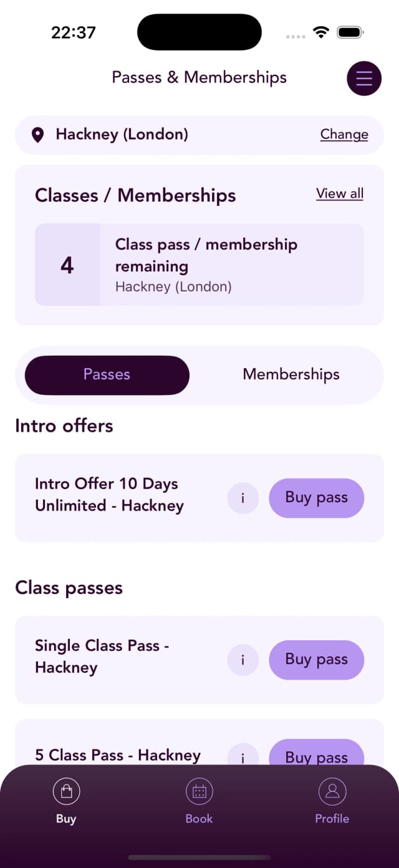Tap info icon for 5 Class Pass
This screenshot has width=399, height=868.
243,757
